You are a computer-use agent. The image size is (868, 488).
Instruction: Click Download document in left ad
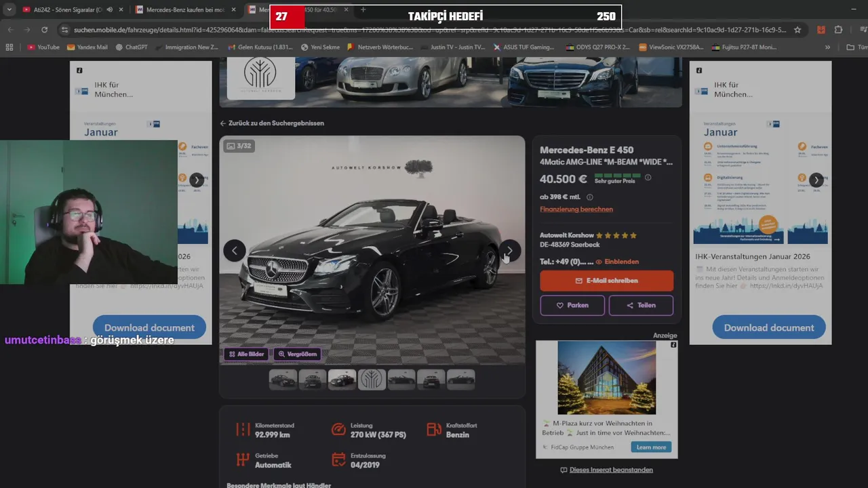pos(149,327)
